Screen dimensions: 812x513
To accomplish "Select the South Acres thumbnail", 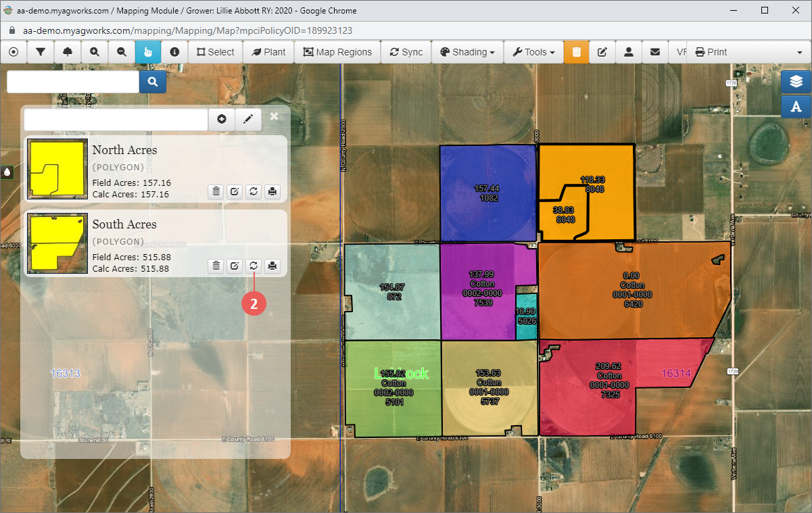I will (57, 243).
